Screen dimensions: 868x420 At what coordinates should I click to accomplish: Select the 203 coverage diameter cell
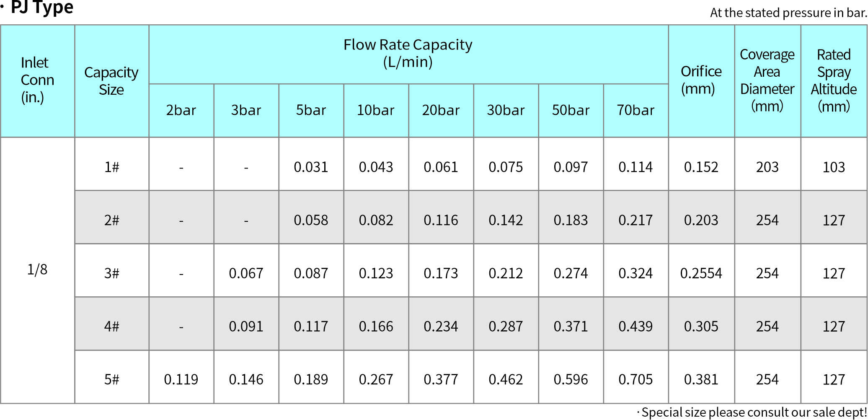[767, 167]
